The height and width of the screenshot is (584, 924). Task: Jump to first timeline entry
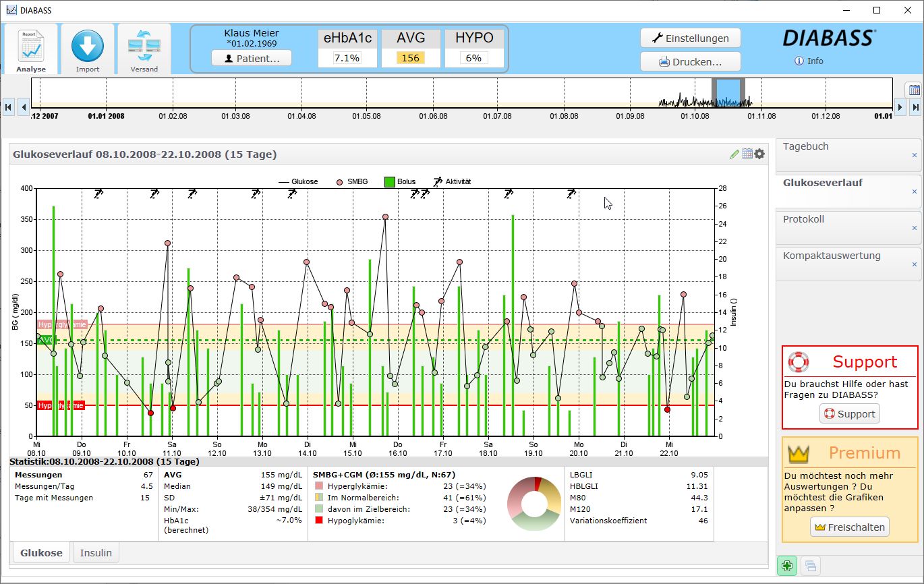[x=8, y=107]
